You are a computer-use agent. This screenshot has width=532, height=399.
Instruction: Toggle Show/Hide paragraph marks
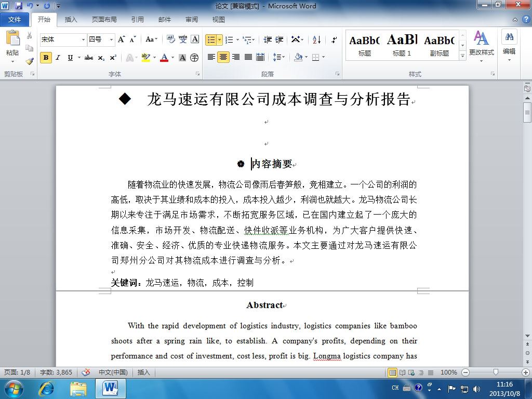334,39
